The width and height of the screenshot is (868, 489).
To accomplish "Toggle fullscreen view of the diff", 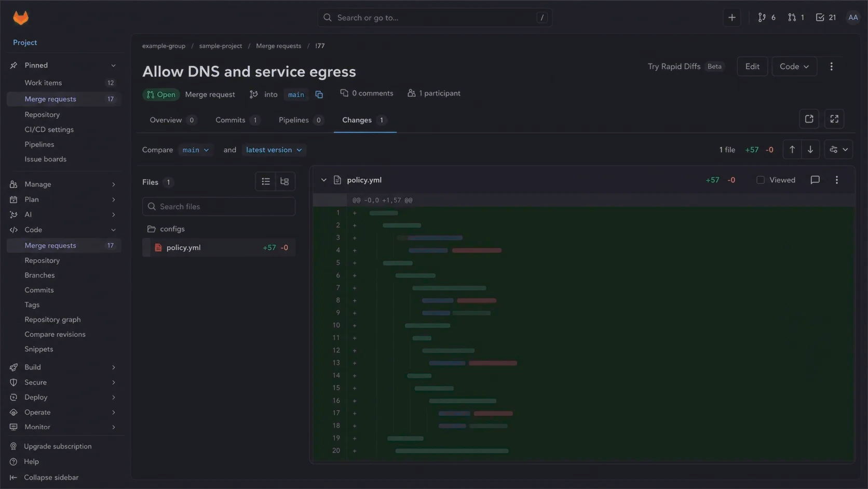I will (x=834, y=119).
